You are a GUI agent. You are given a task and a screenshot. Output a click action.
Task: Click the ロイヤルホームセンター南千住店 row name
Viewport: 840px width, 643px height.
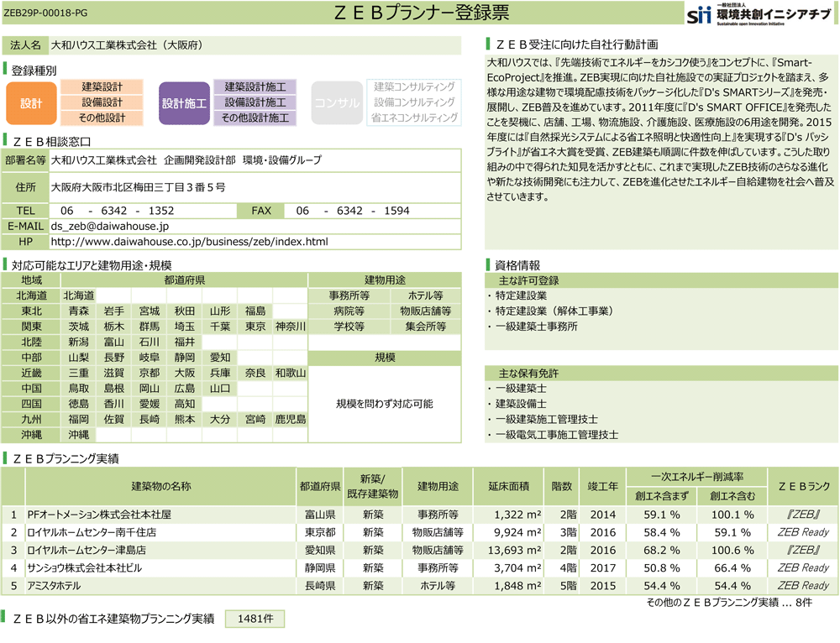(x=92, y=533)
